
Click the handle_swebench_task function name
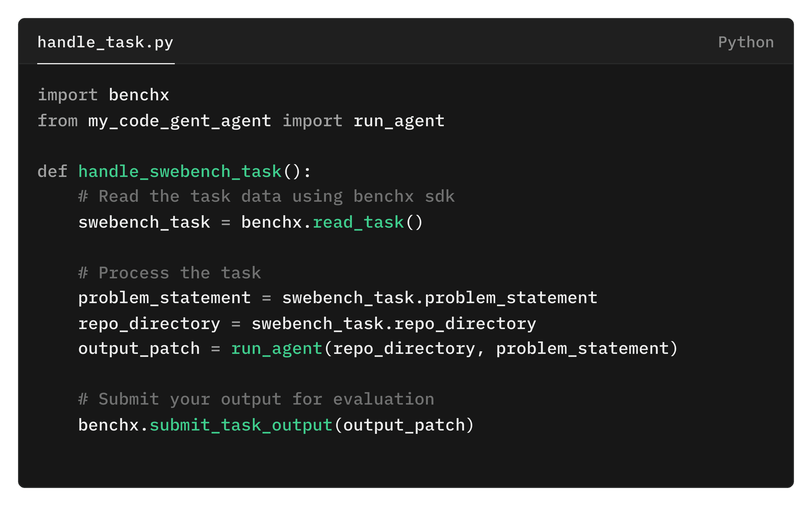pos(180,172)
